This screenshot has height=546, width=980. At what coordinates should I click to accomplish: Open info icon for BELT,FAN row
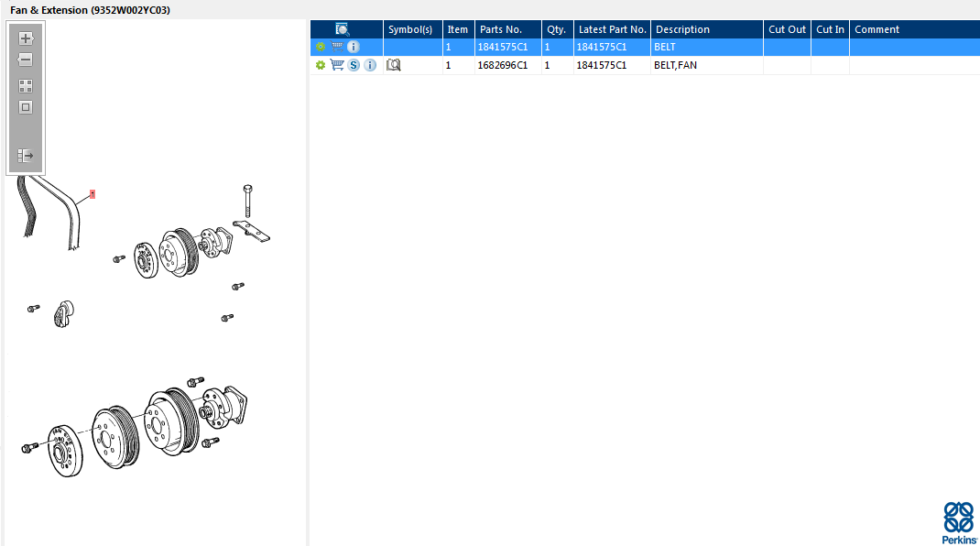[x=370, y=65]
